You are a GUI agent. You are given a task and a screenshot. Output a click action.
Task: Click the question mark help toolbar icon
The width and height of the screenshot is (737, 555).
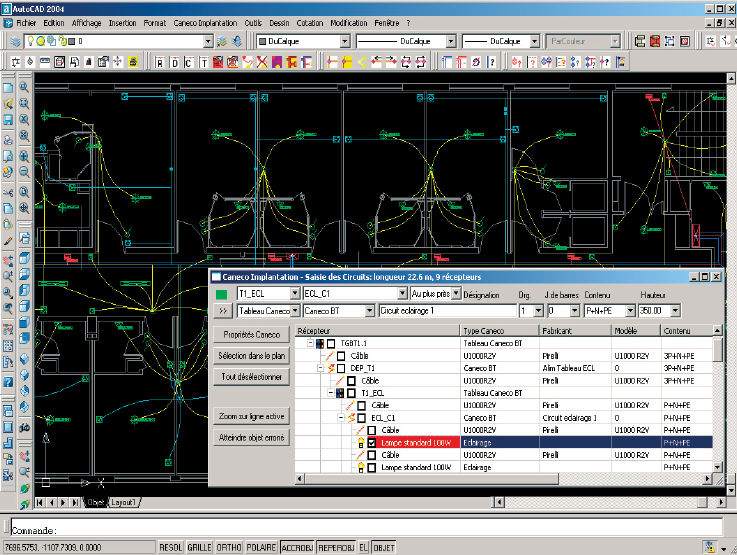491,62
